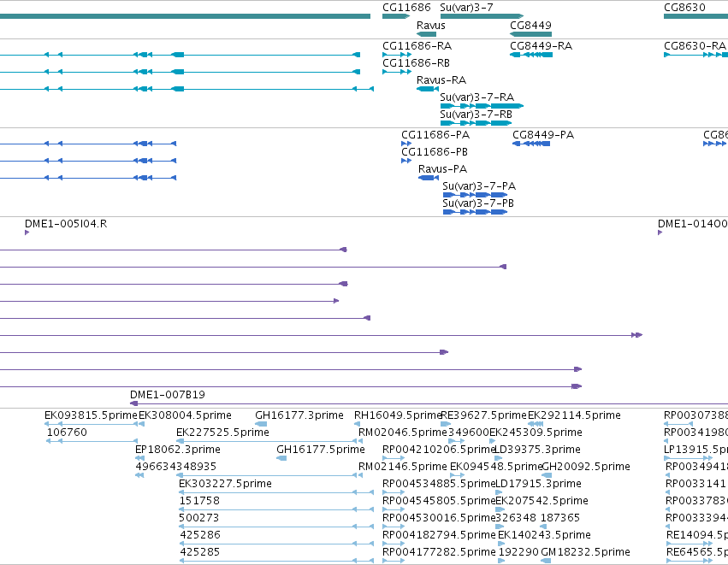Click the CG11686-RA transcript label
728x565 pixels.
[417, 46]
